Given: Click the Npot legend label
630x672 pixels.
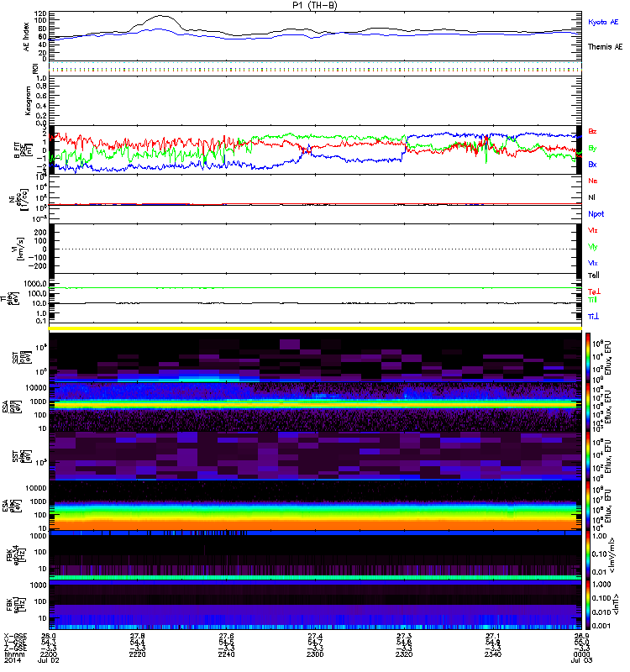Looking at the screenshot, I should [x=596, y=213].
